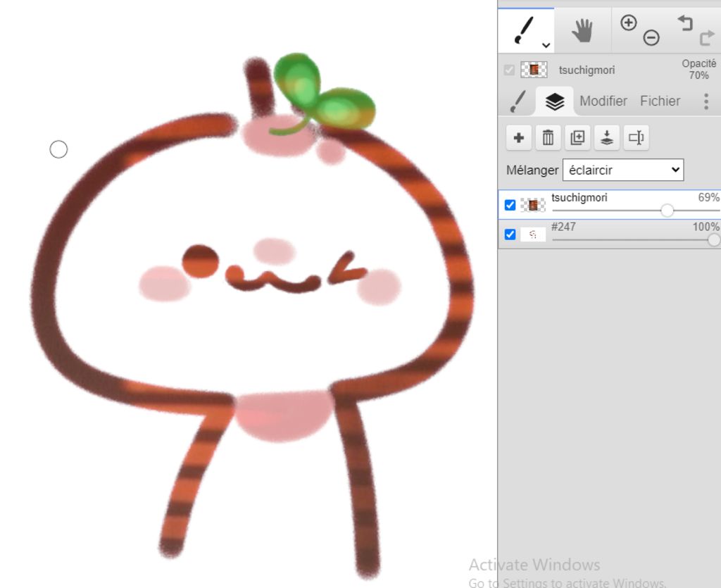Toggle visibility of tsuchigmori layer

click(x=510, y=205)
